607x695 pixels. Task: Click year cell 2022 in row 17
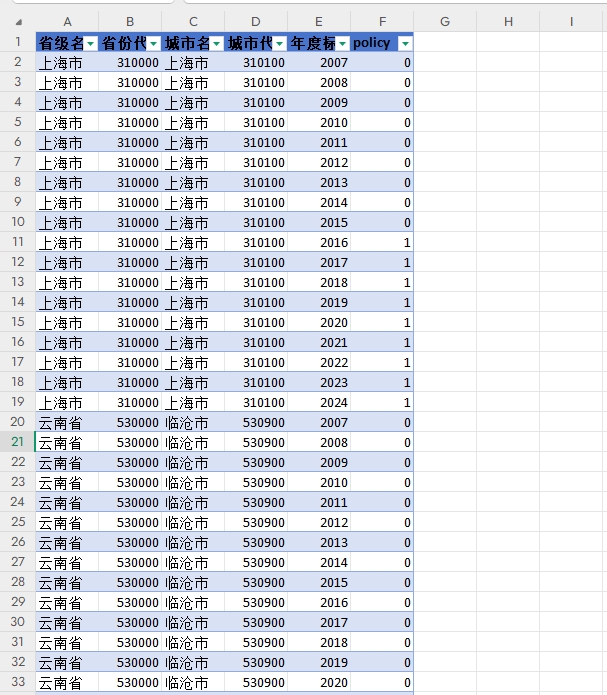tap(319, 363)
